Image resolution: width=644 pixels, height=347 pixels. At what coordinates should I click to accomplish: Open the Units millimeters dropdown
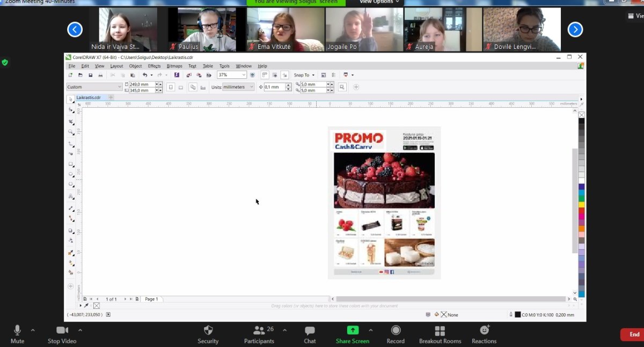tap(251, 87)
